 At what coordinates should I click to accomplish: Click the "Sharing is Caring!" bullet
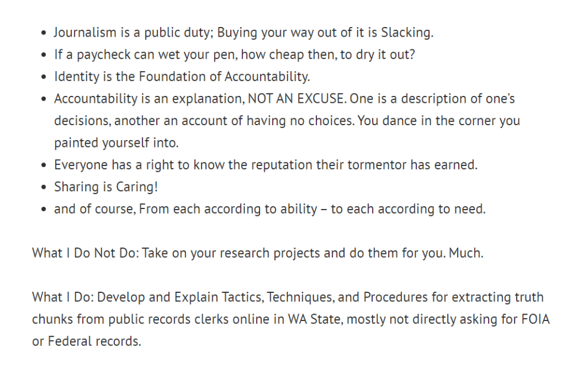click(x=106, y=187)
